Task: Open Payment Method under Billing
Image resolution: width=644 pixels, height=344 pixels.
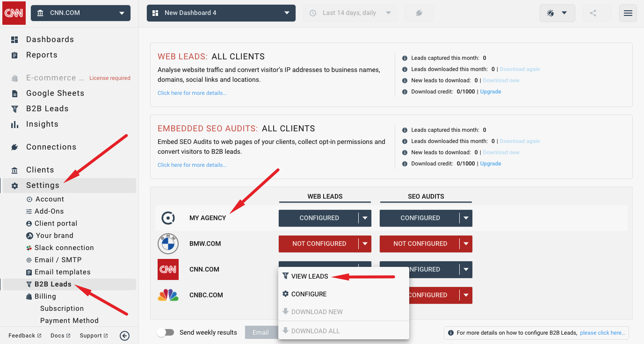Action: coord(69,321)
